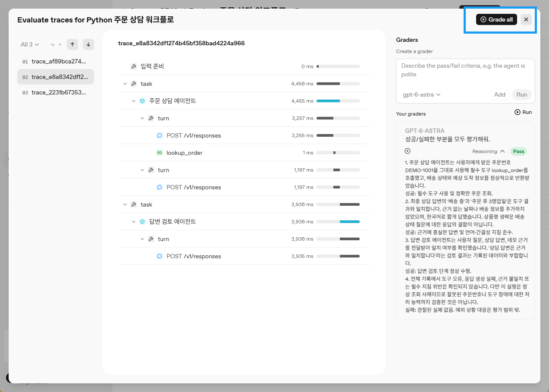The width and height of the screenshot is (549, 392).
Task: Click Run beside the Your graders heading
Action: (523, 112)
